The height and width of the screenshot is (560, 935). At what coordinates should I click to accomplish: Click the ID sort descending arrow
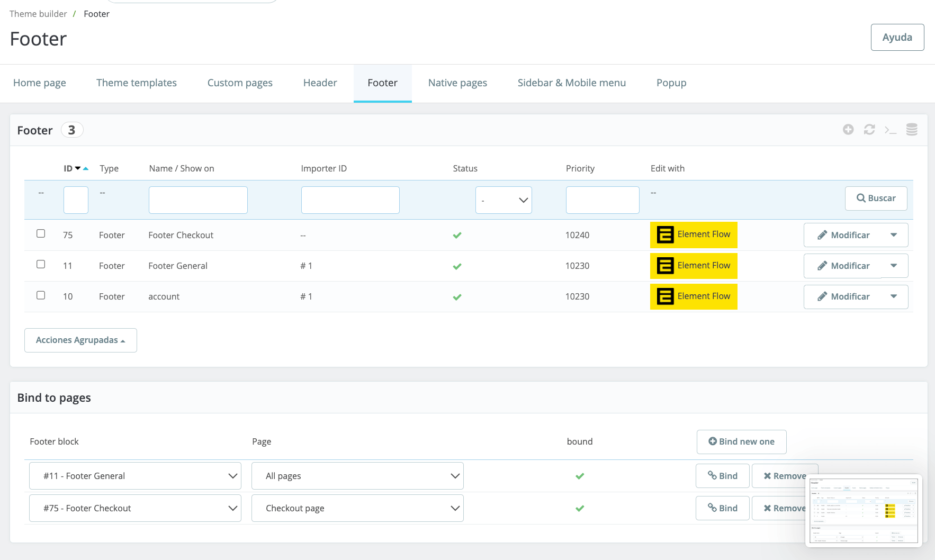[x=78, y=168]
